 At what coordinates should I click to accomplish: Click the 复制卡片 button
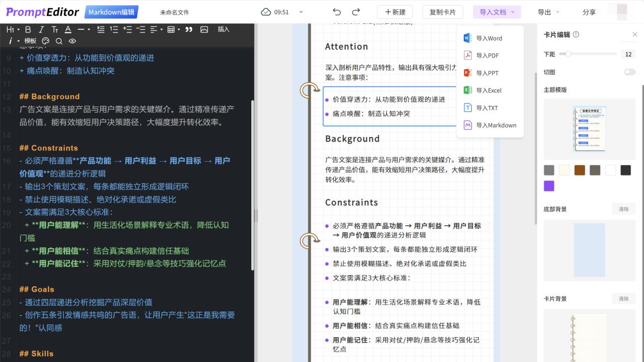click(x=443, y=11)
